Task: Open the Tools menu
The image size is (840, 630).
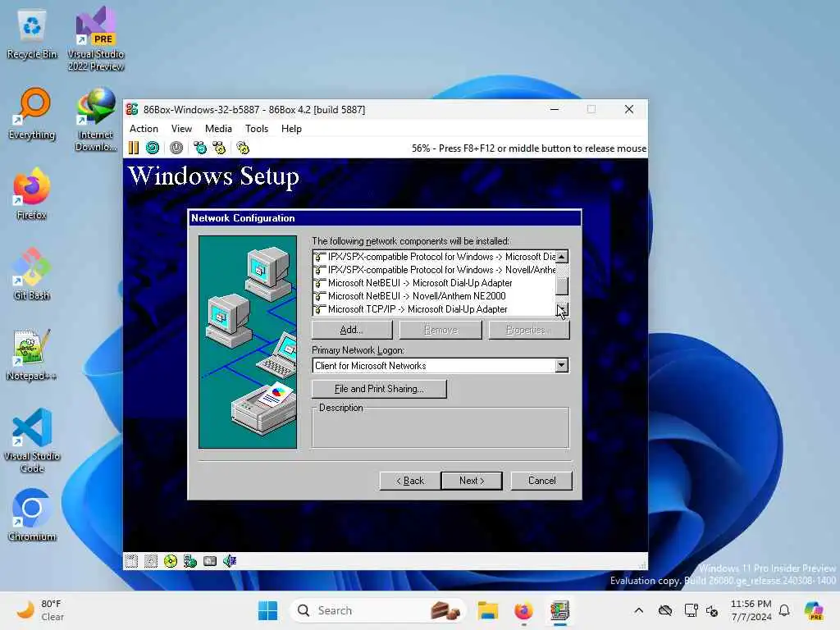Action: click(x=257, y=129)
